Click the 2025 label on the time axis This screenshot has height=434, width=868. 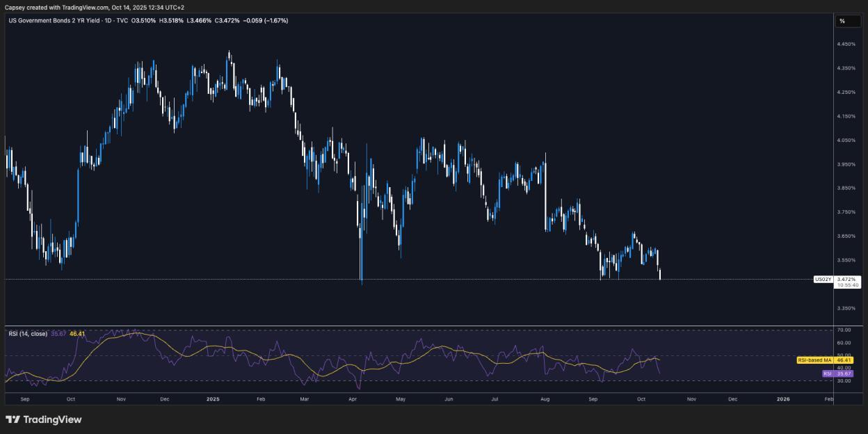point(212,399)
